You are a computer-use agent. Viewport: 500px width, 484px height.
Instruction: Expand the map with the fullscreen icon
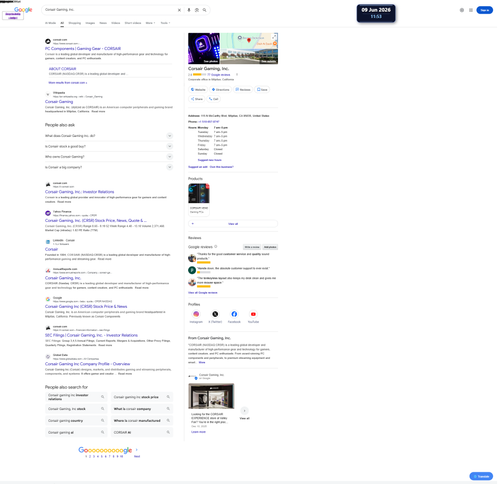pos(274,37)
